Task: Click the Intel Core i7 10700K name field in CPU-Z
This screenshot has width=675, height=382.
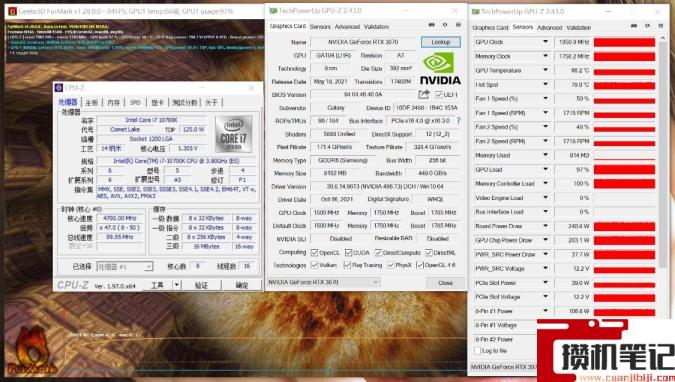Action: pos(152,120)
